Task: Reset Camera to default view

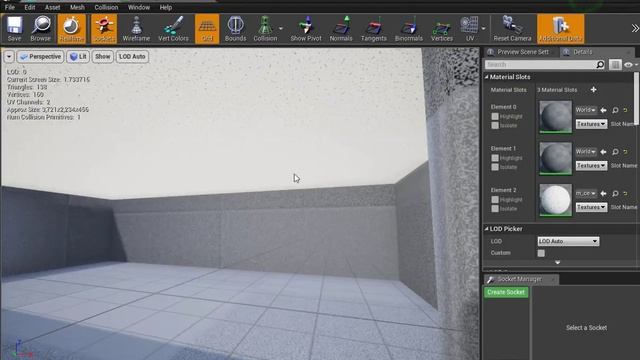Action: click(512, 29)
